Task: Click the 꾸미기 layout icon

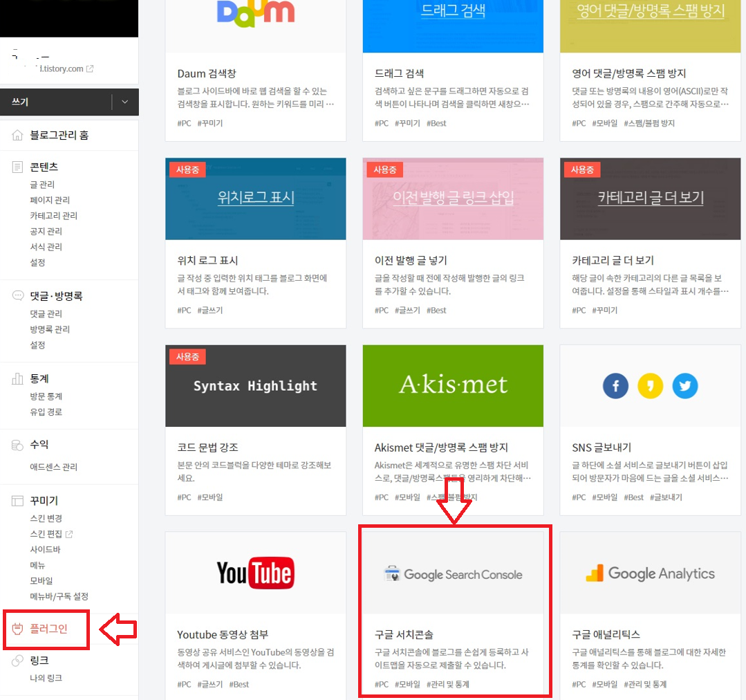Action: pos(17,501)
